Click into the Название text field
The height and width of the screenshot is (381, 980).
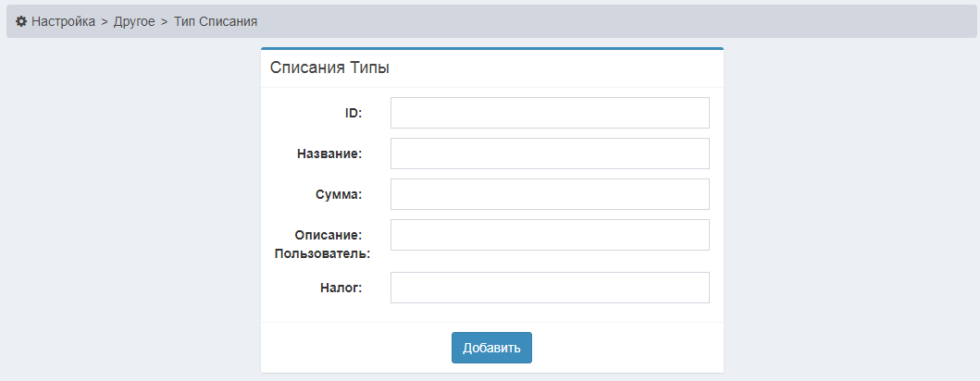[x=550, y=154]
